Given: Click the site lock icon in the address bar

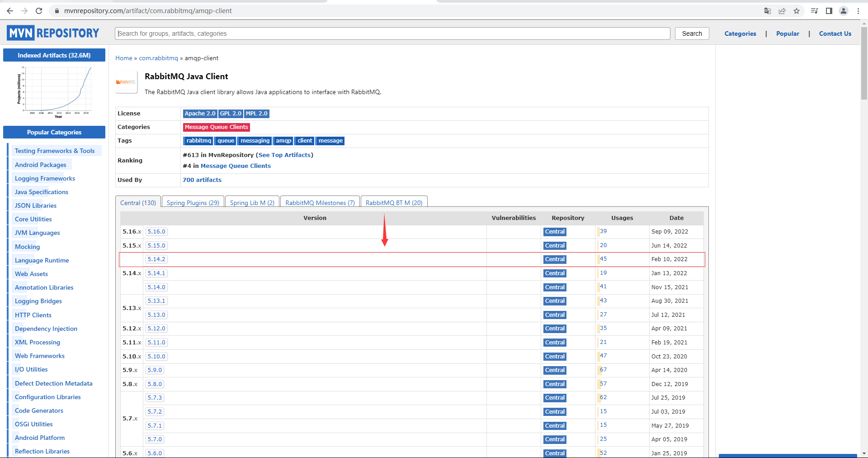Looking at the screenshot, I should coord(57,11).
